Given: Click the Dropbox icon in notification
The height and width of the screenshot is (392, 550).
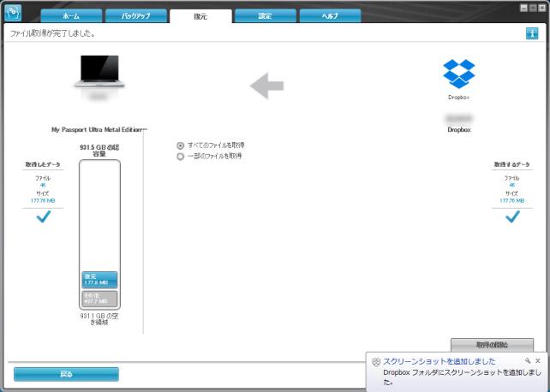Looking at the screenshot, I should 376,362.
